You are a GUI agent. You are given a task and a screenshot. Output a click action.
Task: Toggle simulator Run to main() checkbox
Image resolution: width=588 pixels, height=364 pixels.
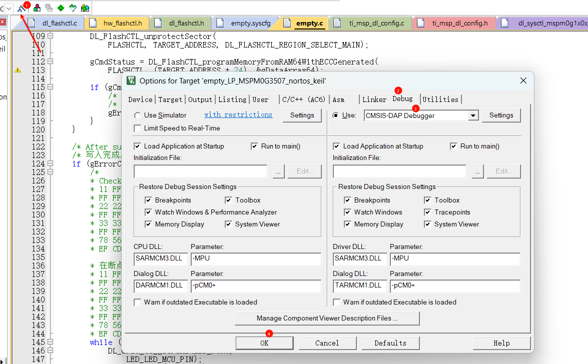[254, 146]
